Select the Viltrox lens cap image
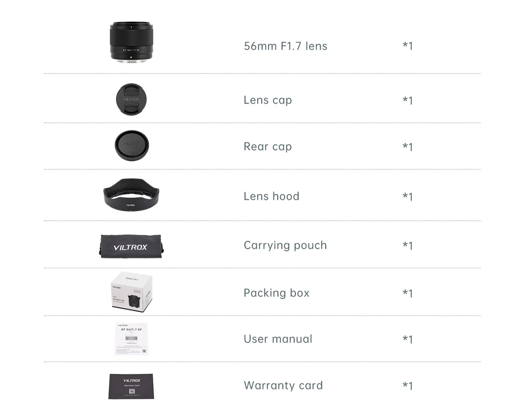The image size is (525, 420). [x=131, y=99]
